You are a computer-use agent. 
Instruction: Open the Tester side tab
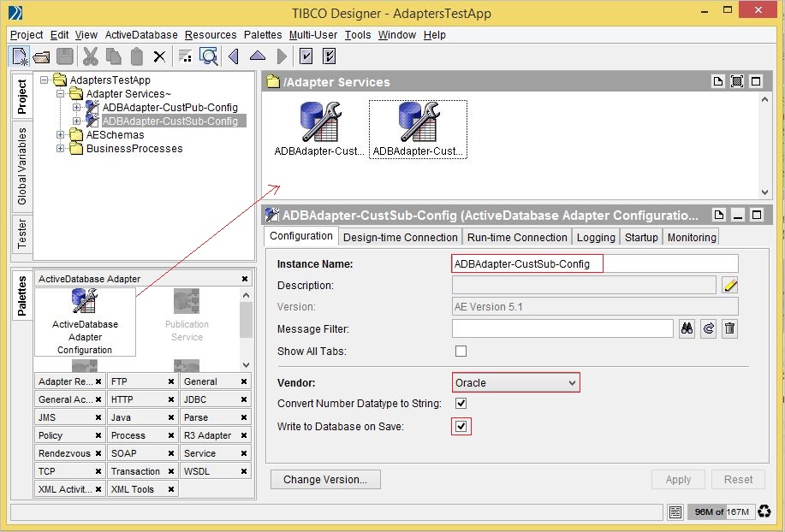click(22, 233)
